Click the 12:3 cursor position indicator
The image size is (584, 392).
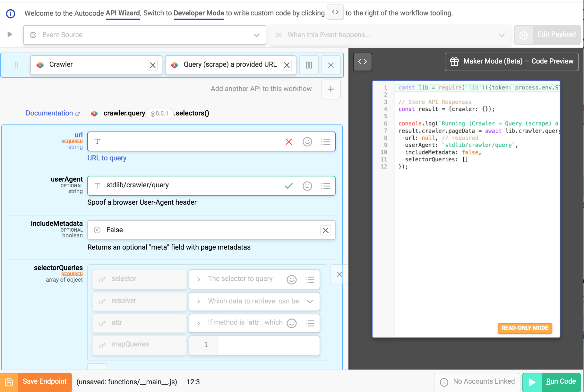(193, 382)
